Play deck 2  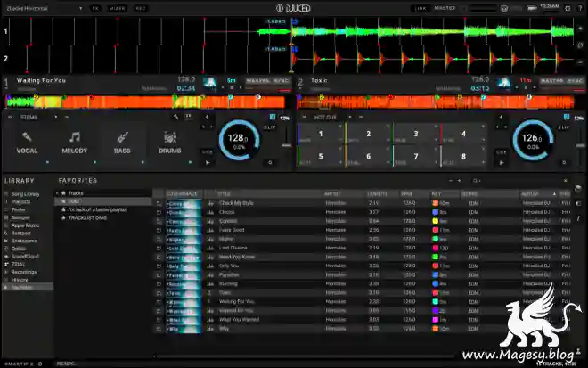(502, 163)
